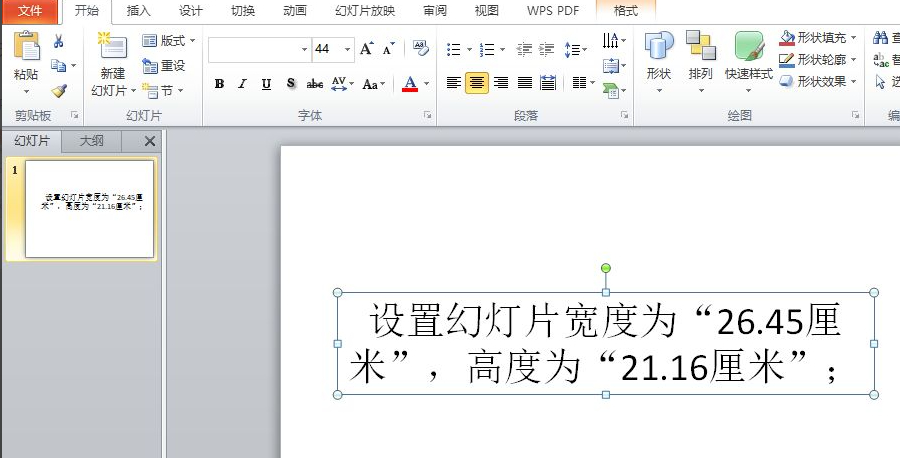Toggle text shadow formatting

pos(290,84)
